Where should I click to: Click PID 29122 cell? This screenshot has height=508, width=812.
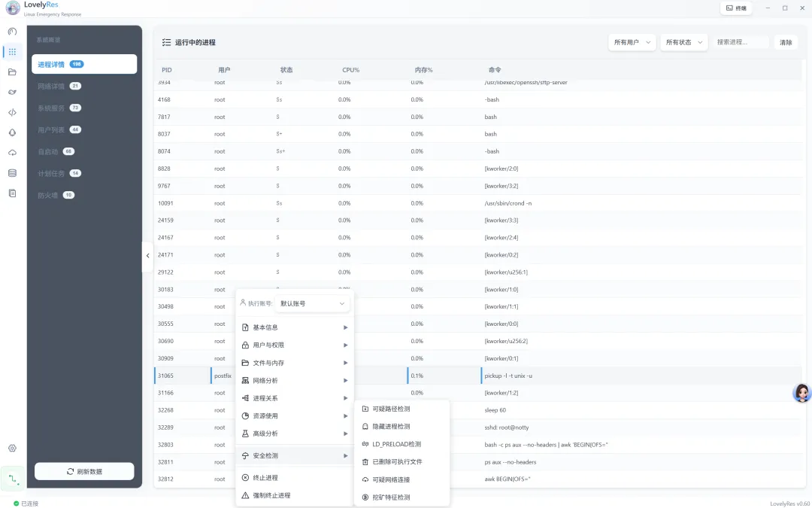point(165,272)
